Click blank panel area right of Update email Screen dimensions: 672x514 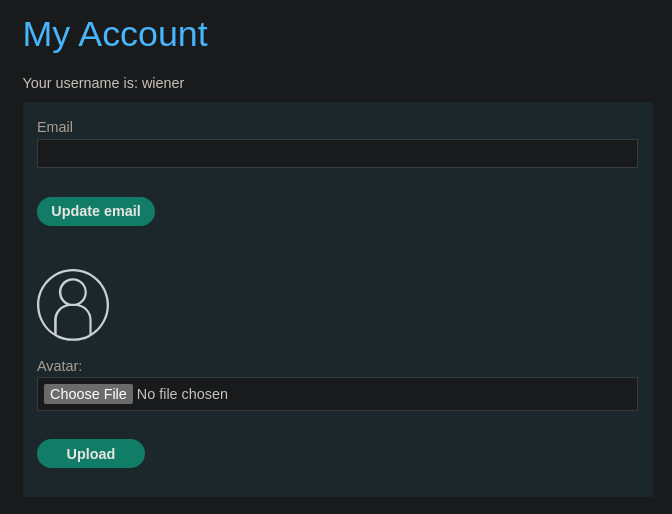click(399, 211)
